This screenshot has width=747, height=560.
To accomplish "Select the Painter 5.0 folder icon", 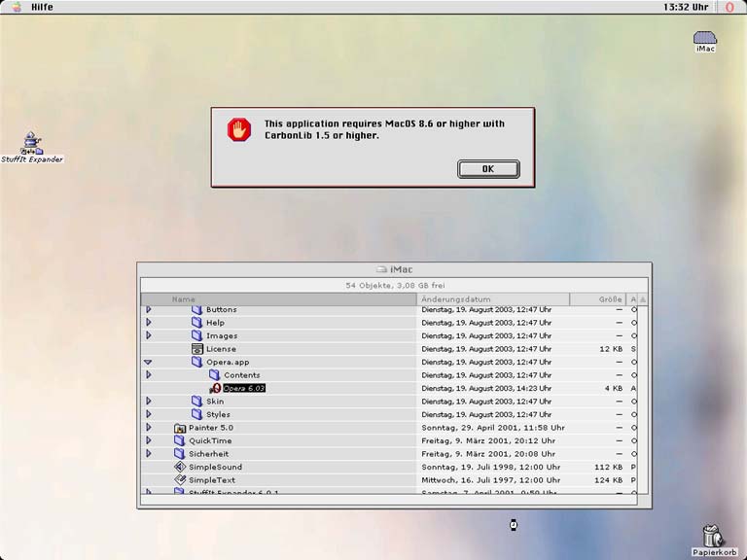I will point(179,428).
